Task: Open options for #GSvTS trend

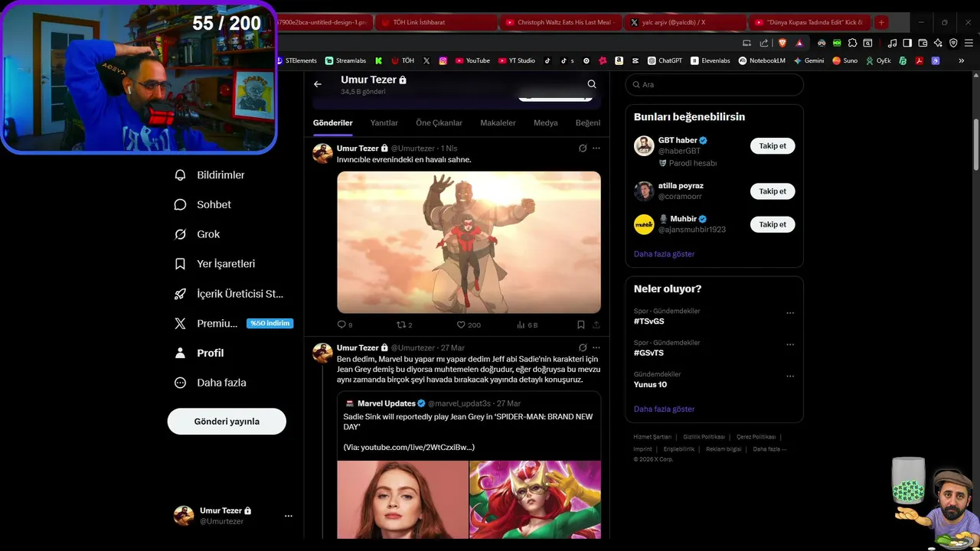Action: [x=790, y=344]
